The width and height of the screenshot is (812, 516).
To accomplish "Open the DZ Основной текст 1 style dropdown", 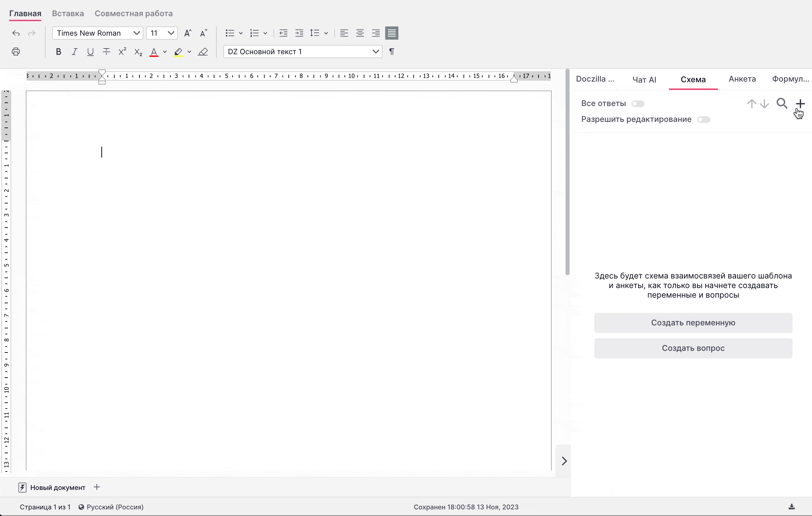I will click(303, 52).
